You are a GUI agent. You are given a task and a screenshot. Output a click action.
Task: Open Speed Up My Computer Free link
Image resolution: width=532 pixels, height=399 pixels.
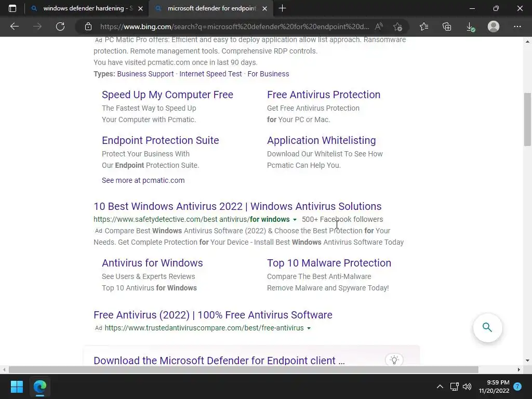[168, 95]
